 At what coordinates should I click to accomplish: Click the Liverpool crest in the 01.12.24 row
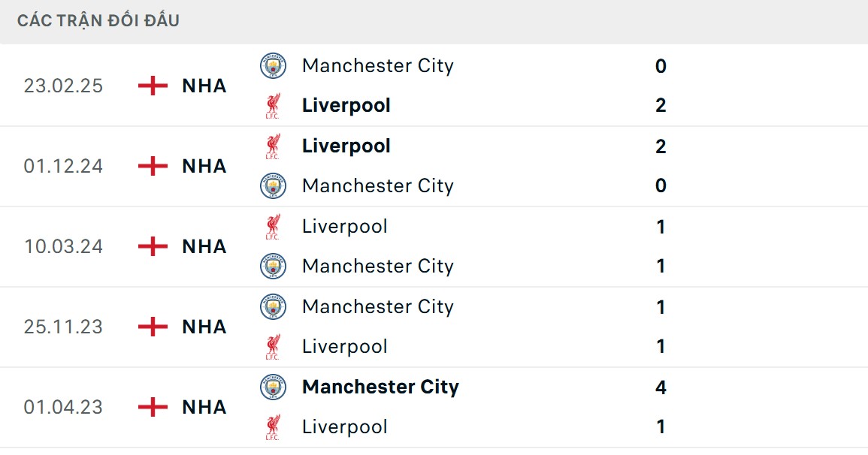coord(272,146)
